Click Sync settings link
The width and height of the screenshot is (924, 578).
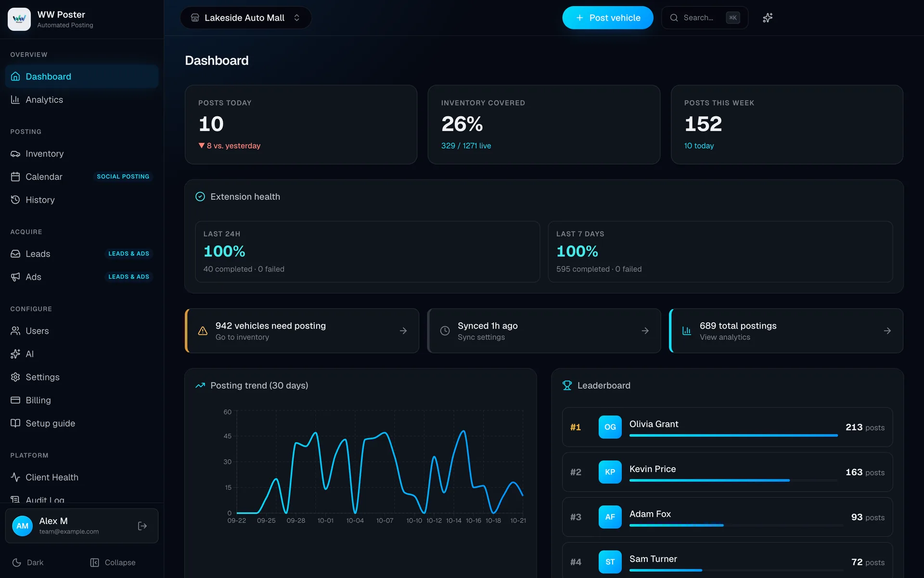[481, 337]
